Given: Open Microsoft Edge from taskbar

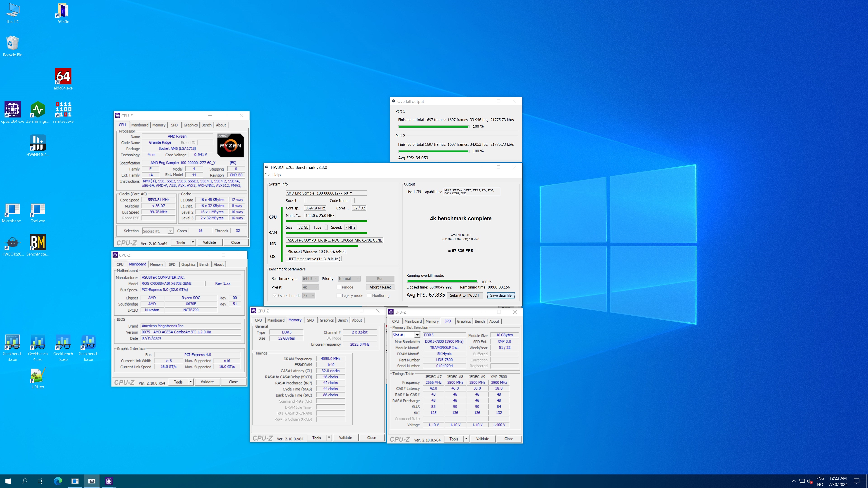Looking at the screenshot, I should click(58, 481).
